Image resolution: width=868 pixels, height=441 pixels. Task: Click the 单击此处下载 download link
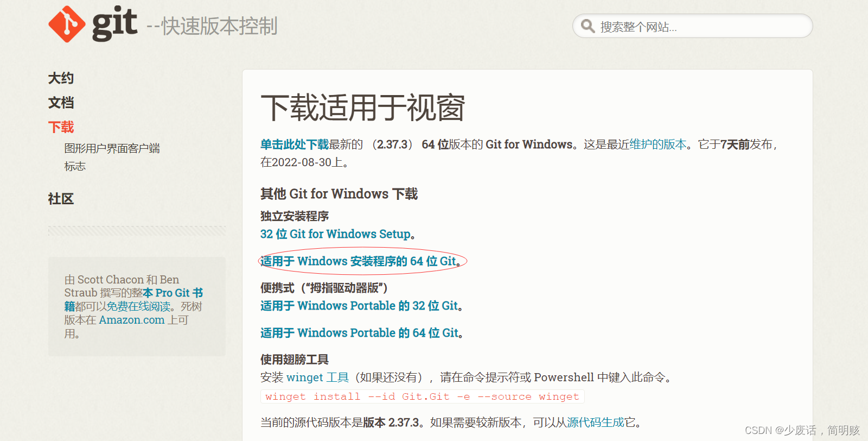point(295,144)
